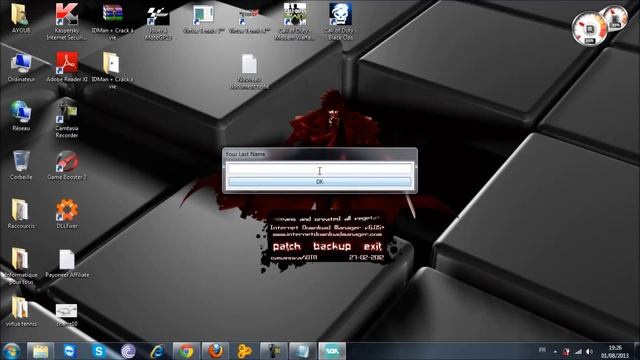
Task: Confirm the last name with OK button
Action: coord(320,182)
